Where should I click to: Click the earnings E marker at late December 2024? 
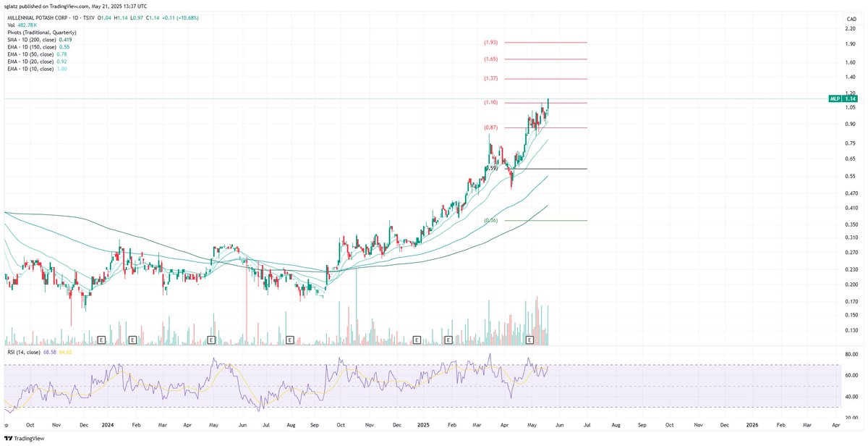417,339
